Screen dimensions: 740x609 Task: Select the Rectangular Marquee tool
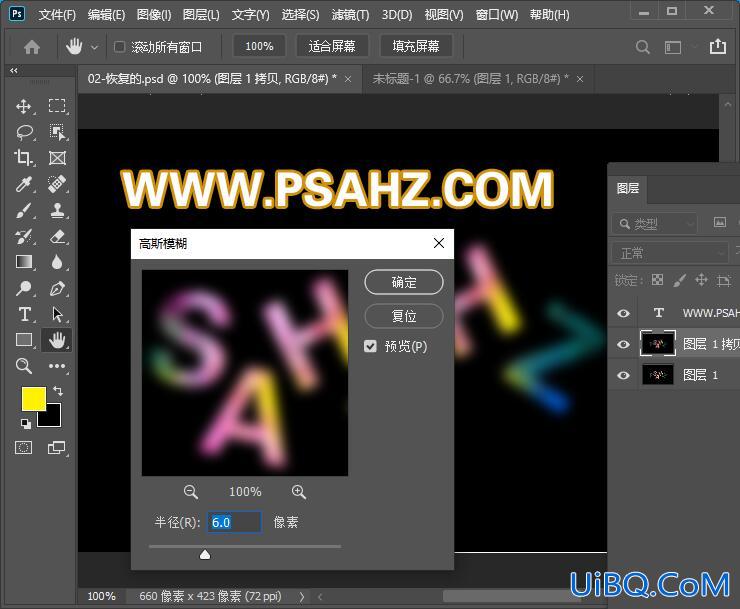point(57,107)
